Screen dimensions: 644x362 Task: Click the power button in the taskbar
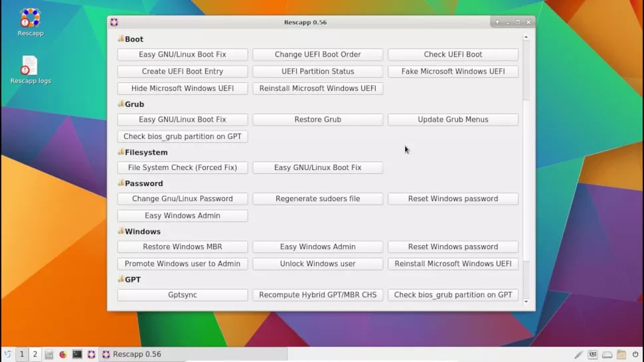pos(635,354)
